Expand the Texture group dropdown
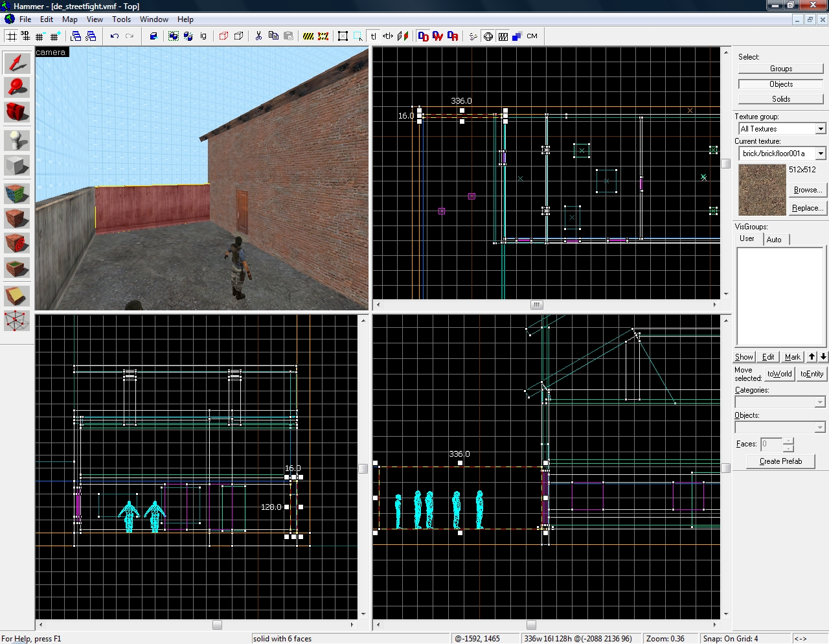Image resolution: width=829 pixels, height=644 pixels. click(821, 129)
